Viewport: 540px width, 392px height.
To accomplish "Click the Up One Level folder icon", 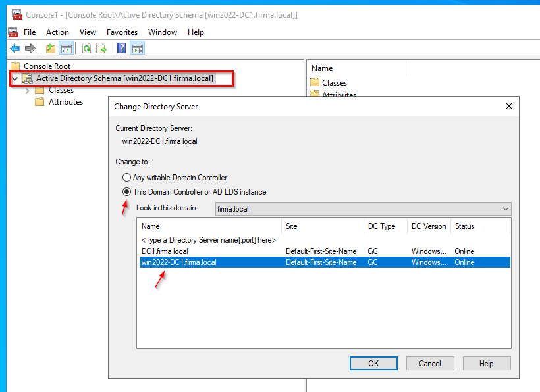I will (51, 48).
